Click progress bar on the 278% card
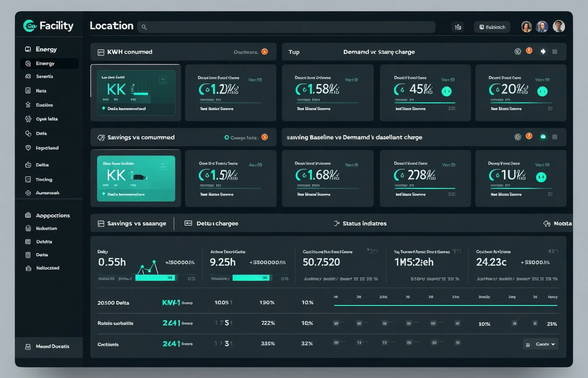The height and width of the screenshot is (378, 588). pyautogui.click(x=425, y=189)
